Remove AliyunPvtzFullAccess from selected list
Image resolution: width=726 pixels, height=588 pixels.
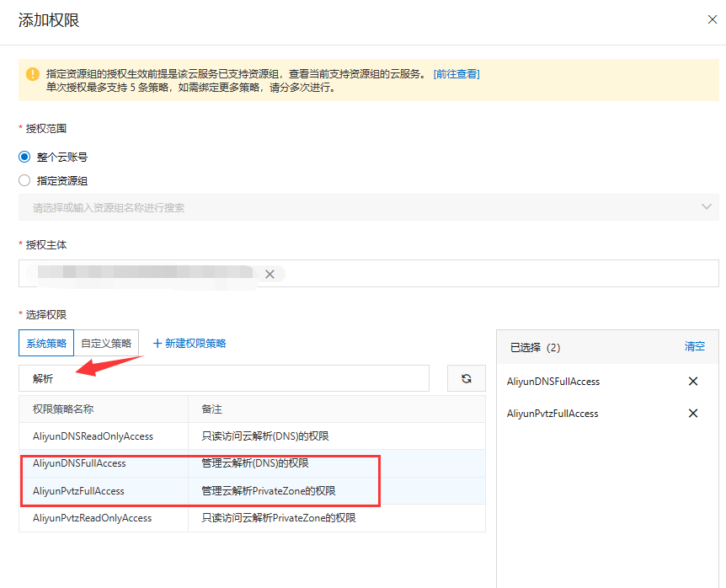[x=693, y=414]
